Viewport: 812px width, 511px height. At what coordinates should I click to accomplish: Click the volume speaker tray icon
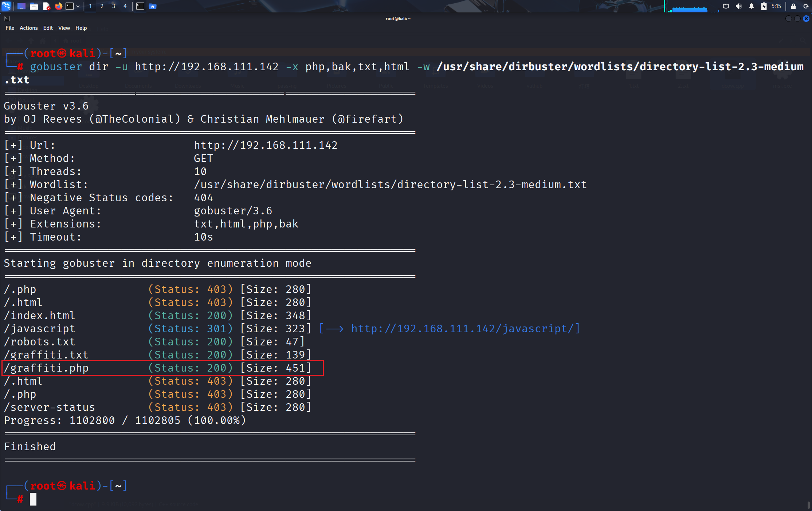pyautogui.click(x=738, y=6)
